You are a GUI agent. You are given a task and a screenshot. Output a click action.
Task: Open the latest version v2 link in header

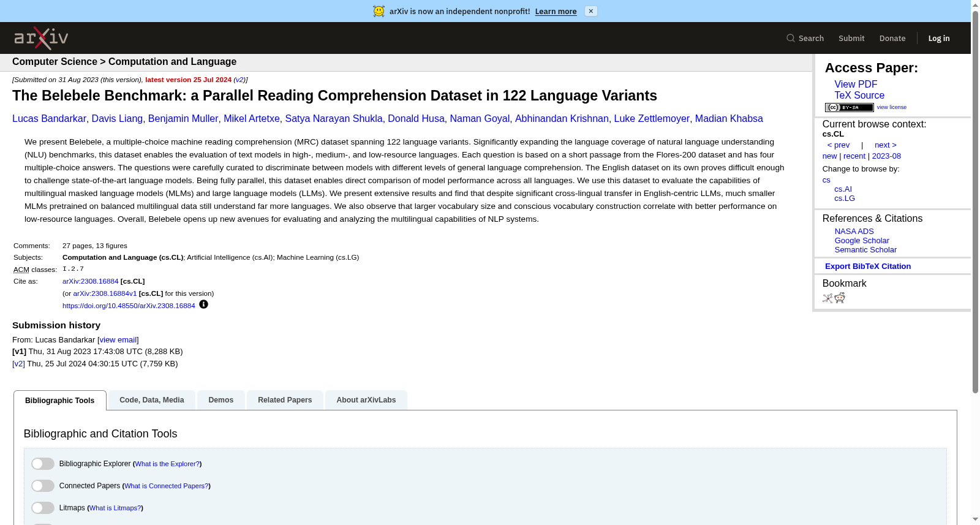tap(239, 80)
